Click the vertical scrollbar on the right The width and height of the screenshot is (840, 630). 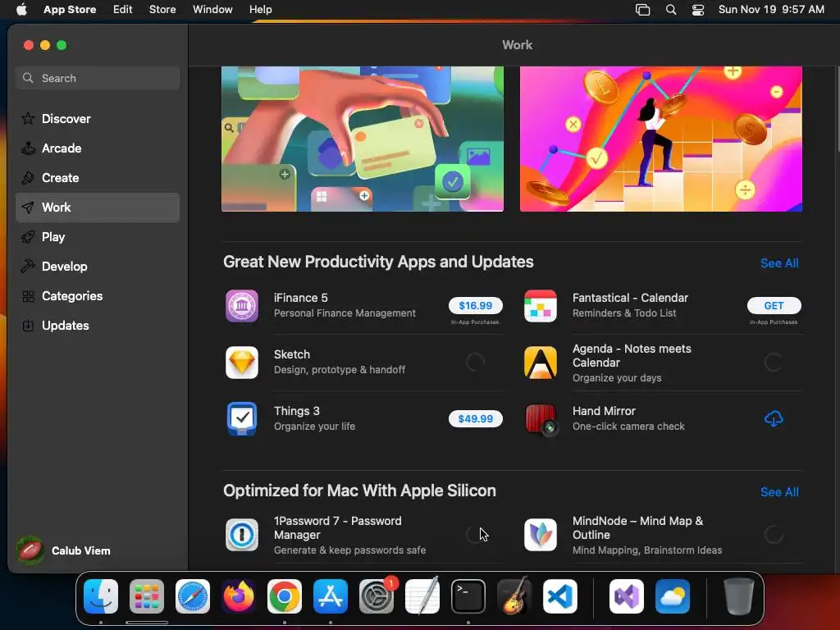coord(837,107)
